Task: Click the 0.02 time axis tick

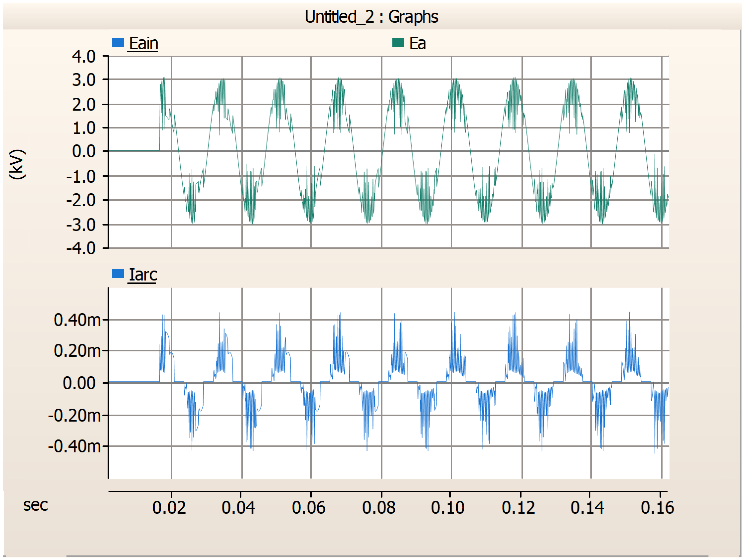Action: 169,508
